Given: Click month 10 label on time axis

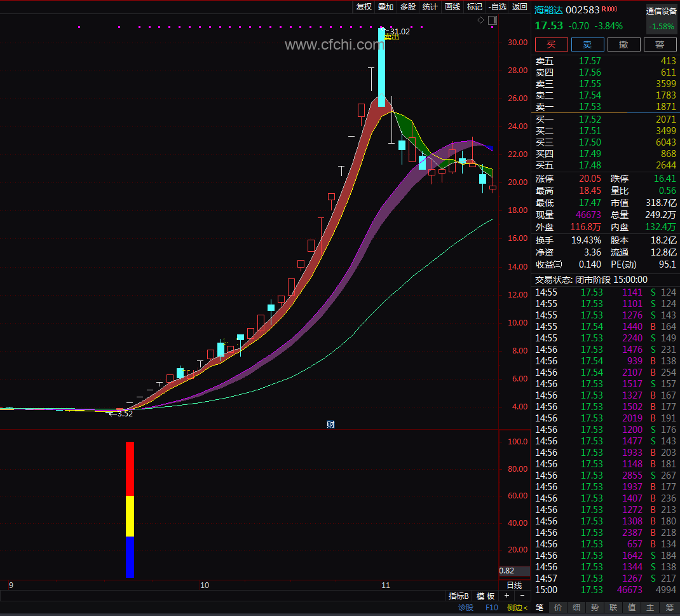Looking at the screenshot, I should (205, 585).
